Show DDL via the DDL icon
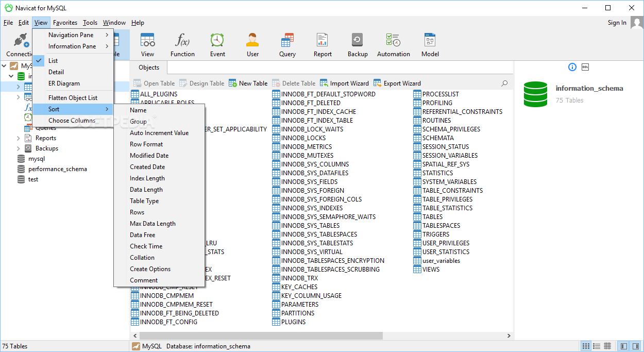644x352 pixels. [x=585, y=67]
